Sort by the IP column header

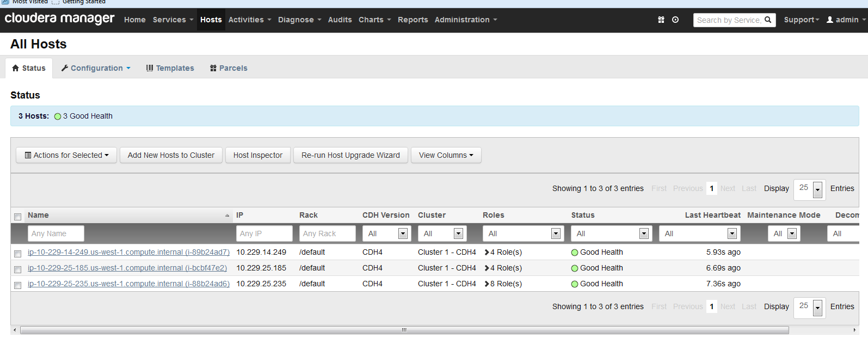[x=239, y=215]
